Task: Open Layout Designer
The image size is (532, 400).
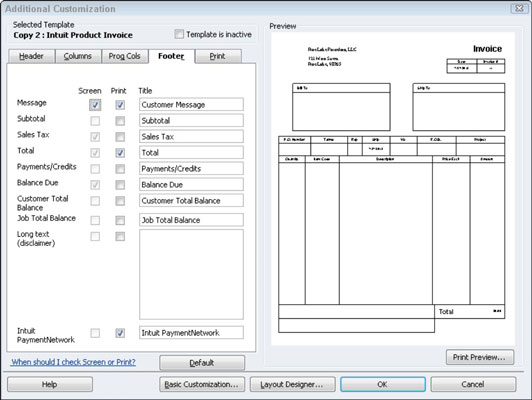Action: (x=292, y=384)
